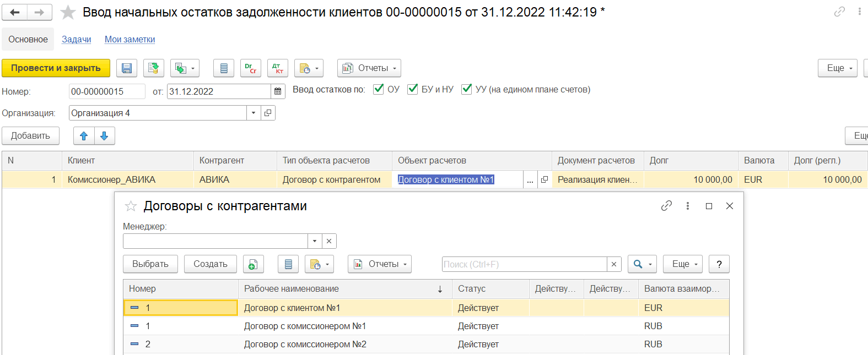Open Отчеты dropdown in contracts dialog
Screen dimensions: 868x355
tap(380, 264)
